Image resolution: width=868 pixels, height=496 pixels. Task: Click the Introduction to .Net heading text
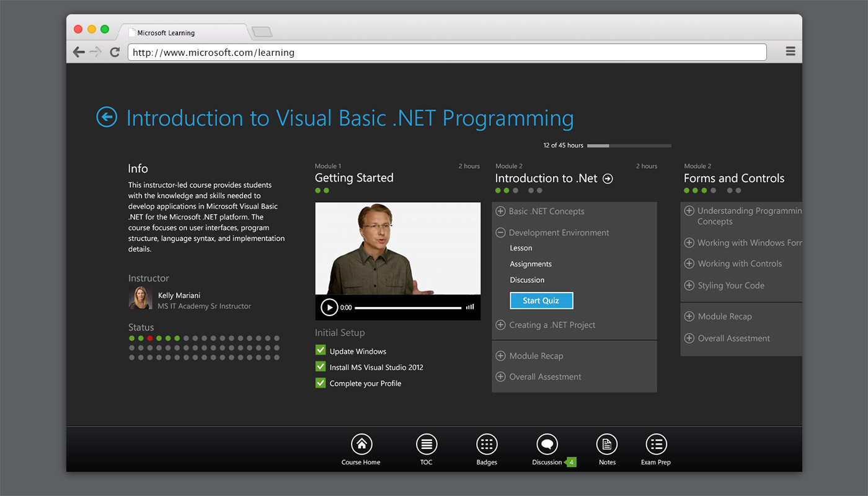[x=546, y=179]
